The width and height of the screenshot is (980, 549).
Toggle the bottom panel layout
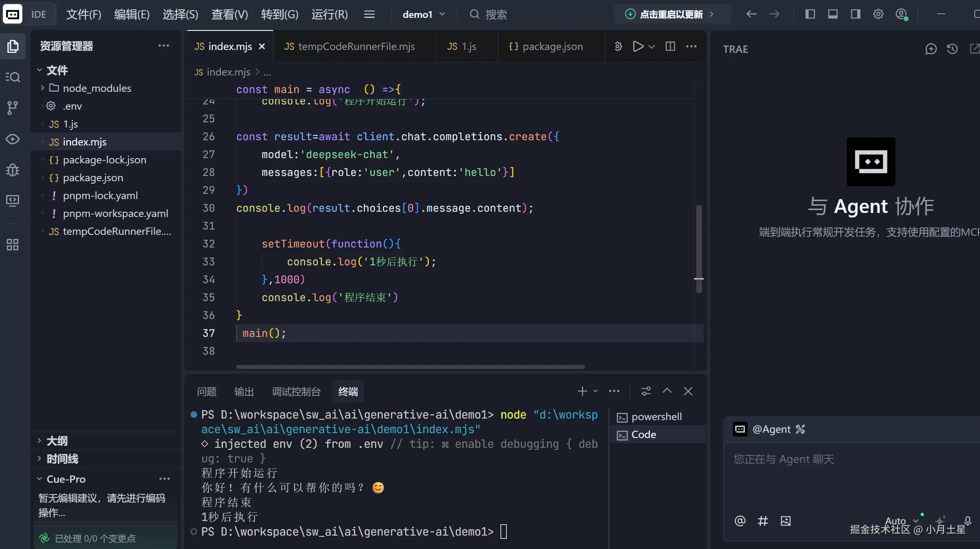pos(832,14)
